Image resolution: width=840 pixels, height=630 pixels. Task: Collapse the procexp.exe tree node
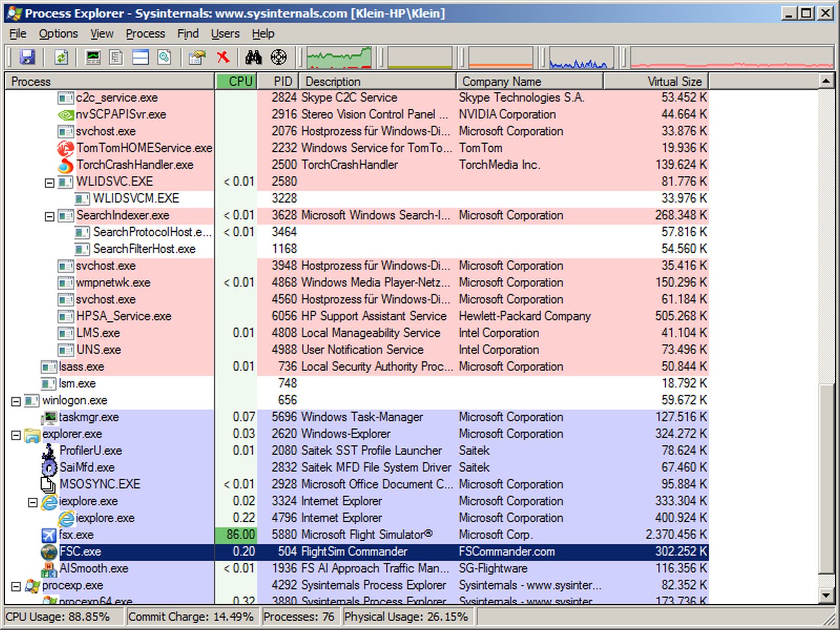pos(16,586)
